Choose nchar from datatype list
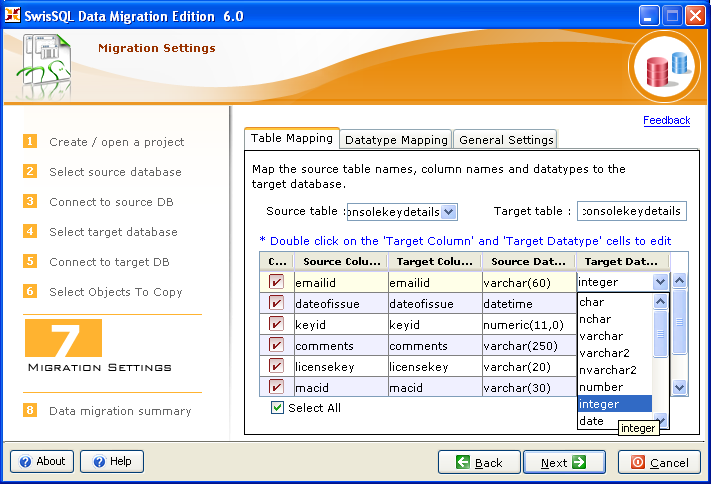The height and width of the screenshot is (484, 711). click(615, 319)
